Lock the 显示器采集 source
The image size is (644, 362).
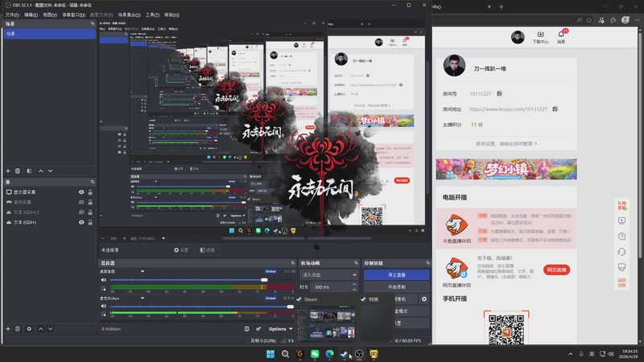pos(90,192)
